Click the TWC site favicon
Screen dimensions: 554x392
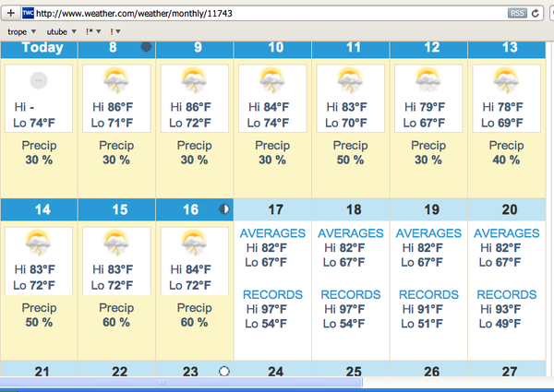28,14
